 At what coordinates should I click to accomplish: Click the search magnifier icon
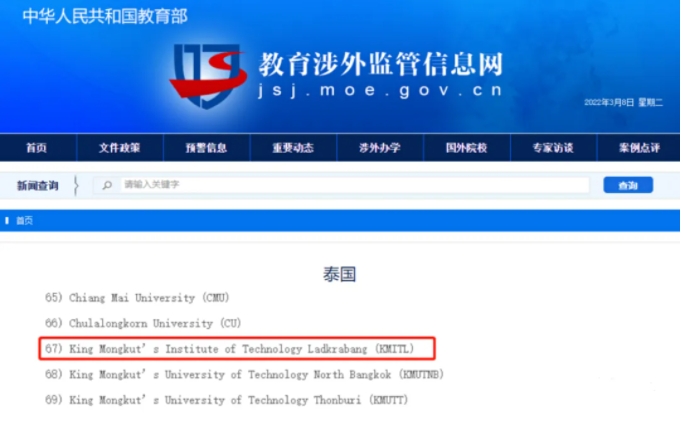(107, 185)
